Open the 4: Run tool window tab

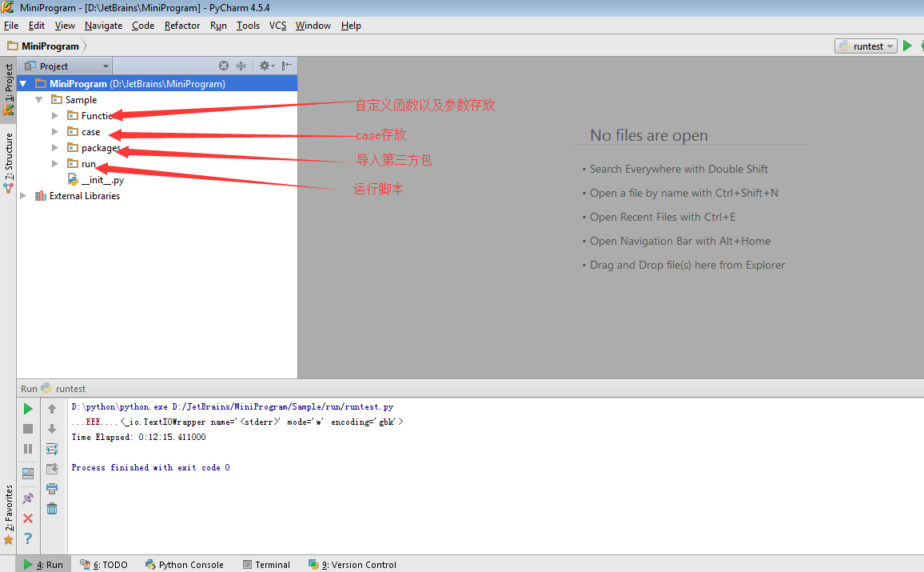tap(44, 564)
